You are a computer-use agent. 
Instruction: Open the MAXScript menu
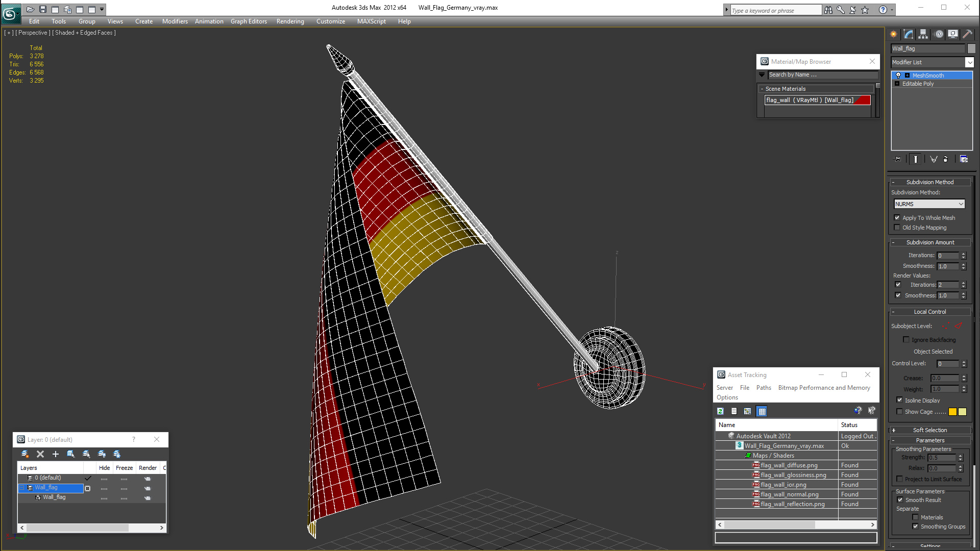coord(372,21)
